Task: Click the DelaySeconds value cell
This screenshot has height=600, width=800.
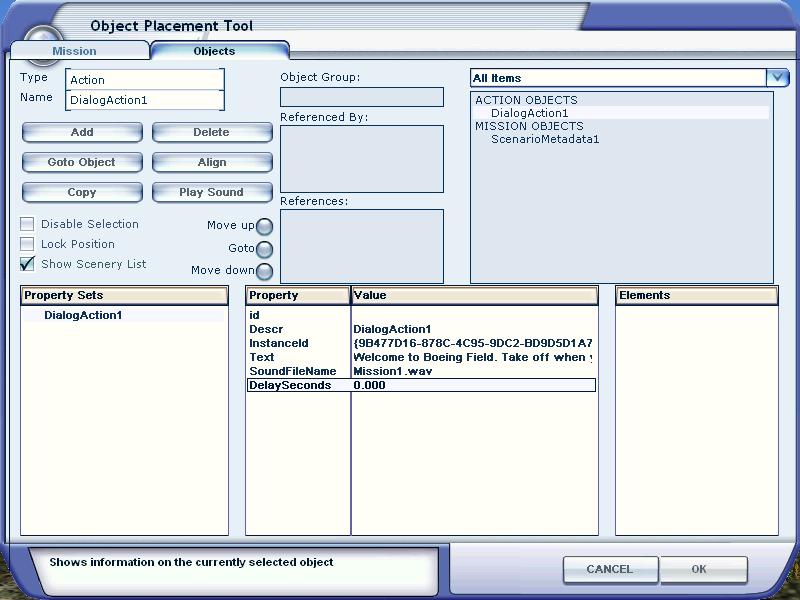Action: coord(472,385)
